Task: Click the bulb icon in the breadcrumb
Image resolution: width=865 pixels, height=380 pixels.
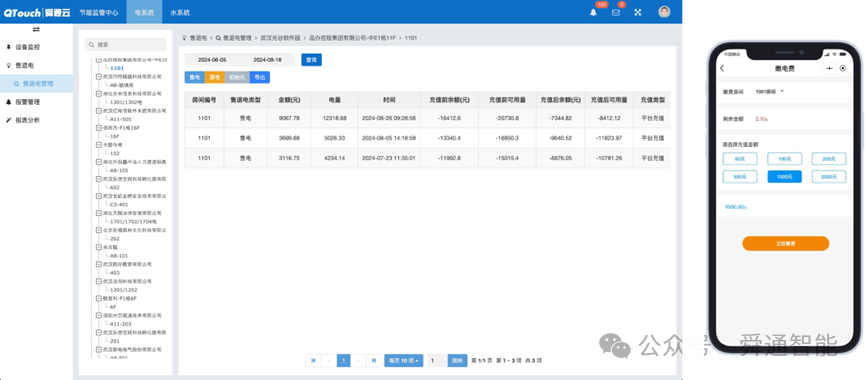Action: 184,38
